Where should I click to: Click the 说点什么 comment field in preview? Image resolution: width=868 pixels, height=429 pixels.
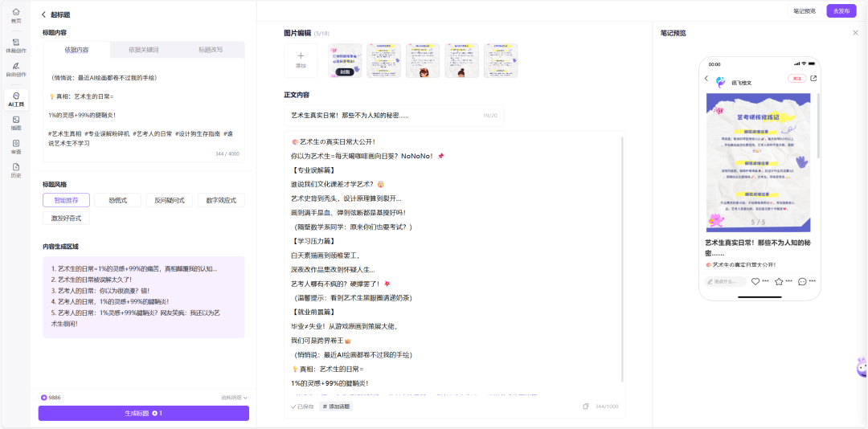click(x=725, y=282)
